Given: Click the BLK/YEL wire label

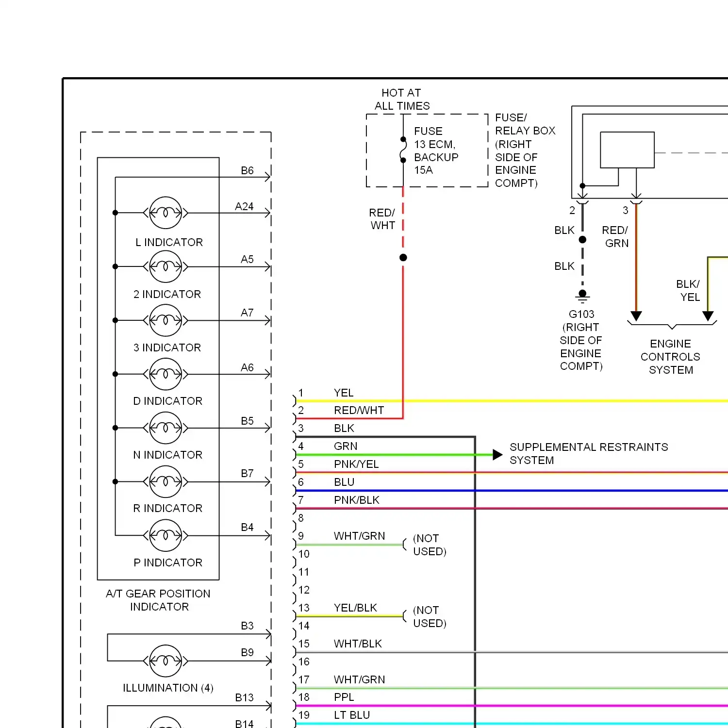Looking at the screenshot, I should click(688, 290).
